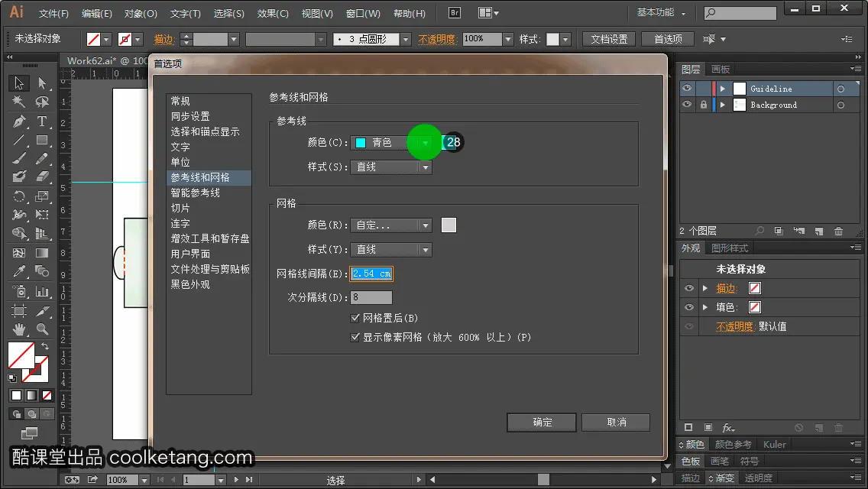Open 基本功能 workspace switcher
Viewport: 868px width, 489px height.
coord(661,12)
